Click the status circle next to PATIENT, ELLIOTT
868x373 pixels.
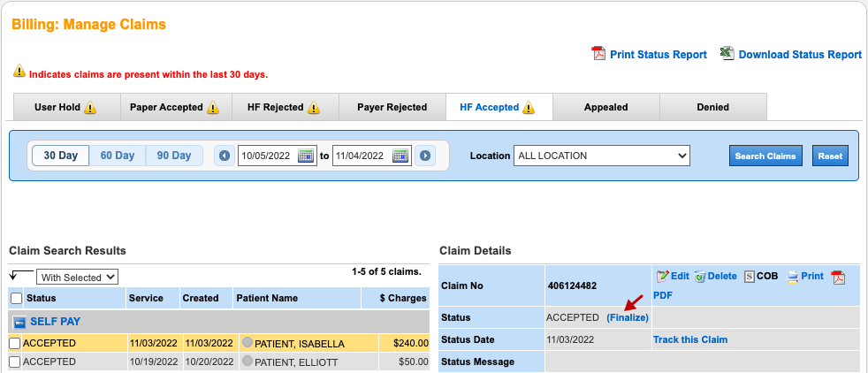coord(247,362)
